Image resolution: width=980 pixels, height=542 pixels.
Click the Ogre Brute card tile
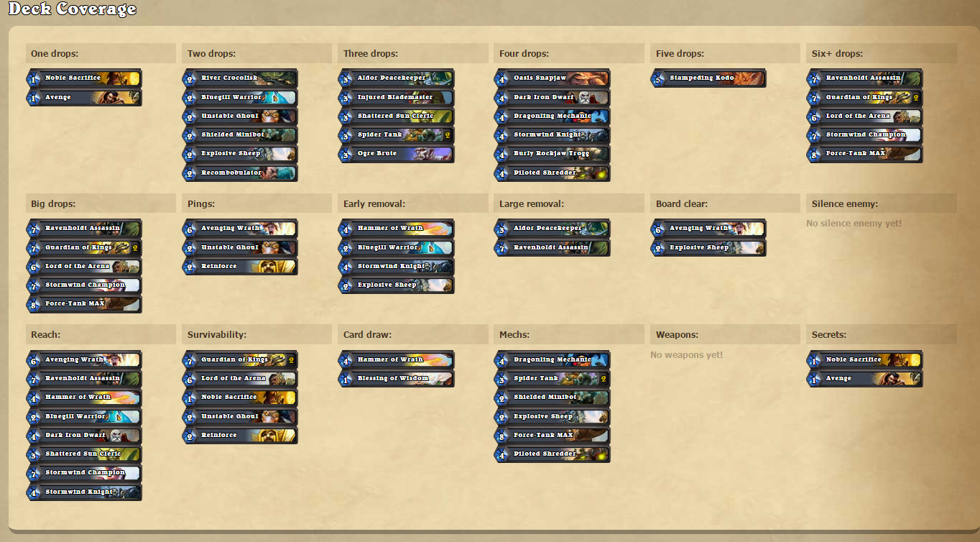point(396,154)
